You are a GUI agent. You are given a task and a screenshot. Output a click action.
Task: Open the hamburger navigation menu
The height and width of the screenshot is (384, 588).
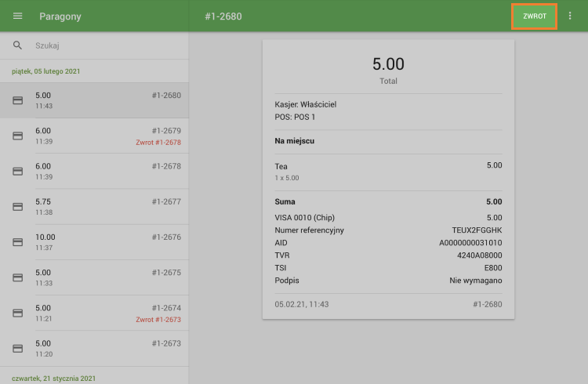point(17,16)
